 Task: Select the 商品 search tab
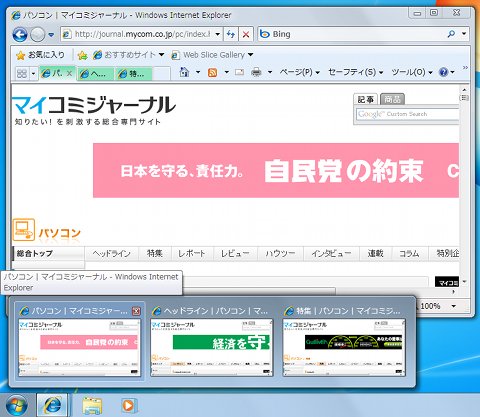[392, 99]
